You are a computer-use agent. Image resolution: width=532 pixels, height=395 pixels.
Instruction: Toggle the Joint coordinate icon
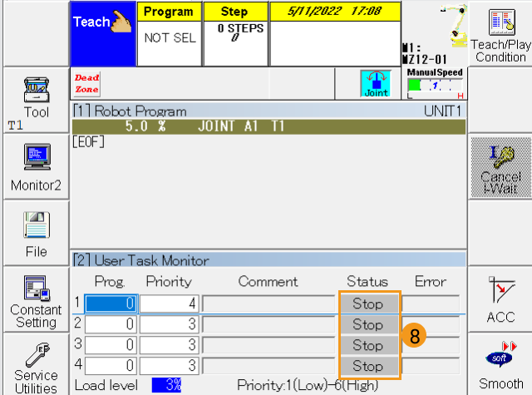pyautogui.click(x=376, y=84)
